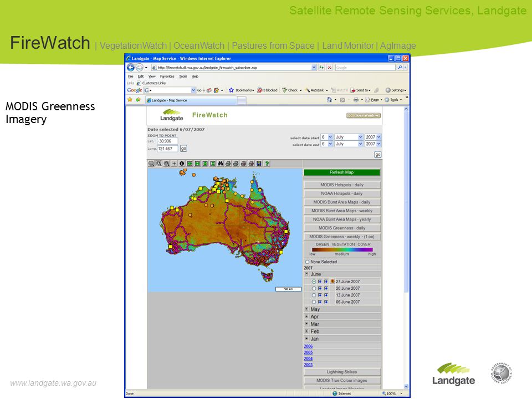Open Favorites Center with the yellow star

[x=130, y=100]
